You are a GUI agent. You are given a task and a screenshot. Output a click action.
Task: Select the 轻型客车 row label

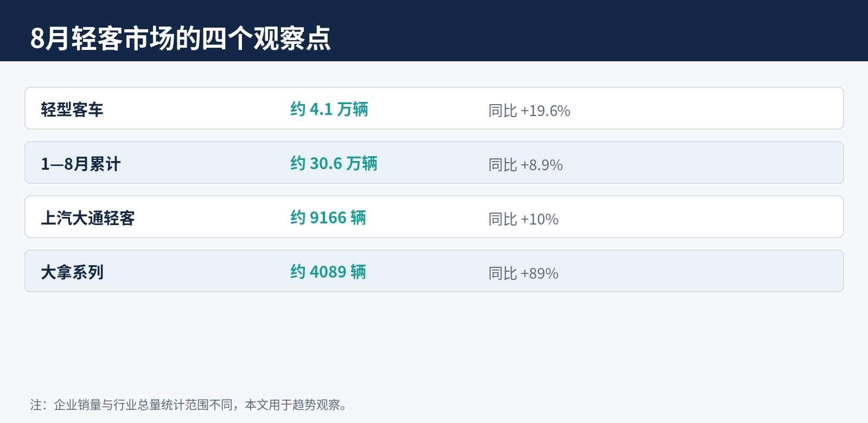point(72,110)
